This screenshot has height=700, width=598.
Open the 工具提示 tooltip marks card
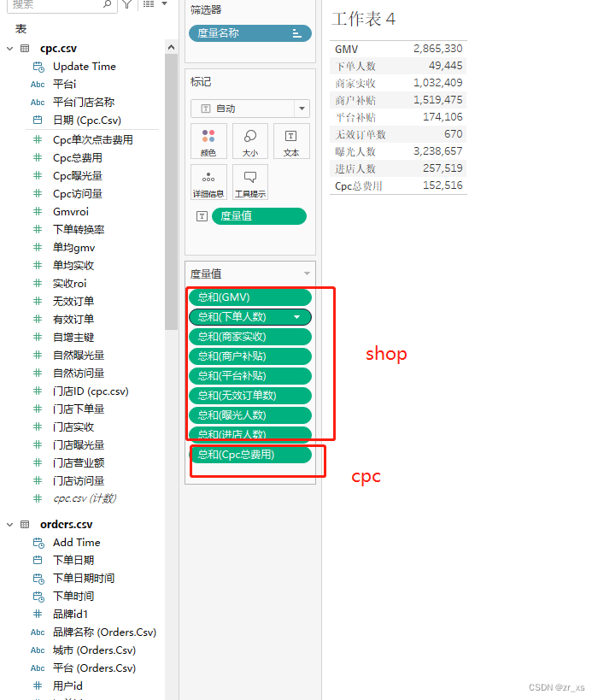tap(250, 182)
